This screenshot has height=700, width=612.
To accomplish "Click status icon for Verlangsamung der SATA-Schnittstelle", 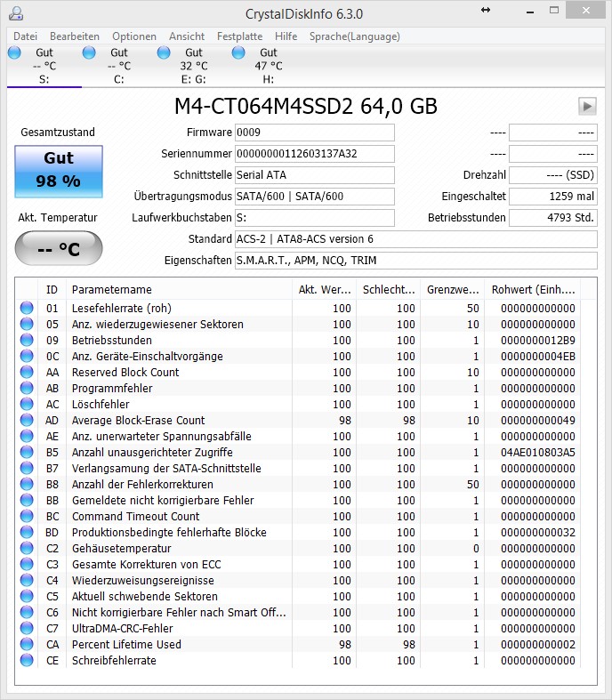I will click(27, 469).
